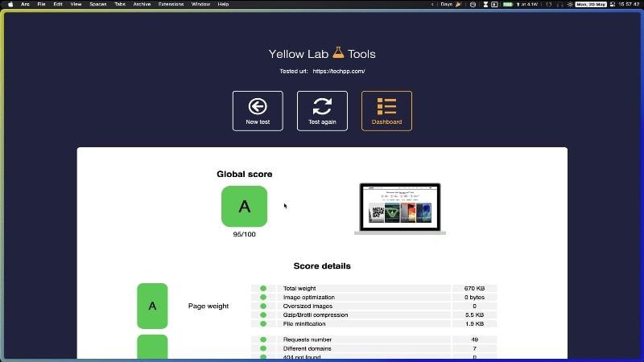Open the Oversized images row
Image resolution: width=644 pixels, height=362 pixels.
374,306
